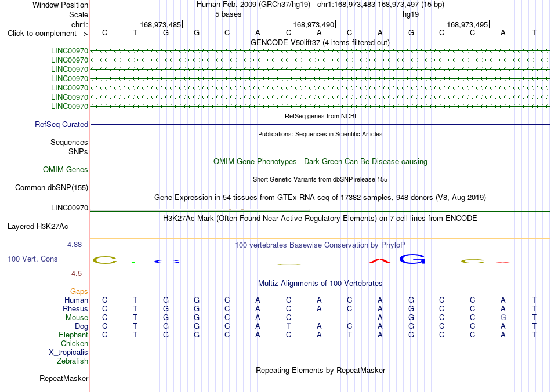This screenshot has width=551, height=392.
Task: Open 'RefSeq genes from NCBI' track title
Action: [x=321, y=116]
